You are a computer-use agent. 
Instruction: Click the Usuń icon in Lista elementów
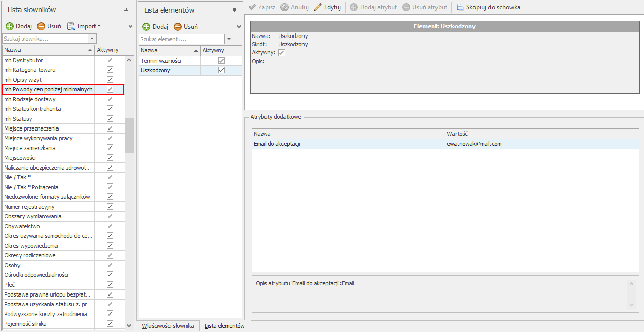[x=178, y=27]
